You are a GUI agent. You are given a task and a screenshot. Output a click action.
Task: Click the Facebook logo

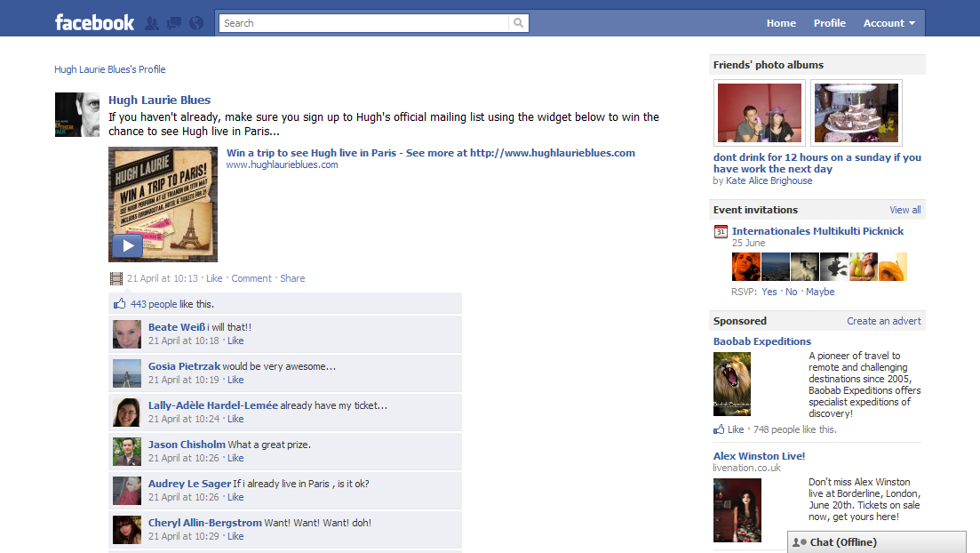click(94, 23)
